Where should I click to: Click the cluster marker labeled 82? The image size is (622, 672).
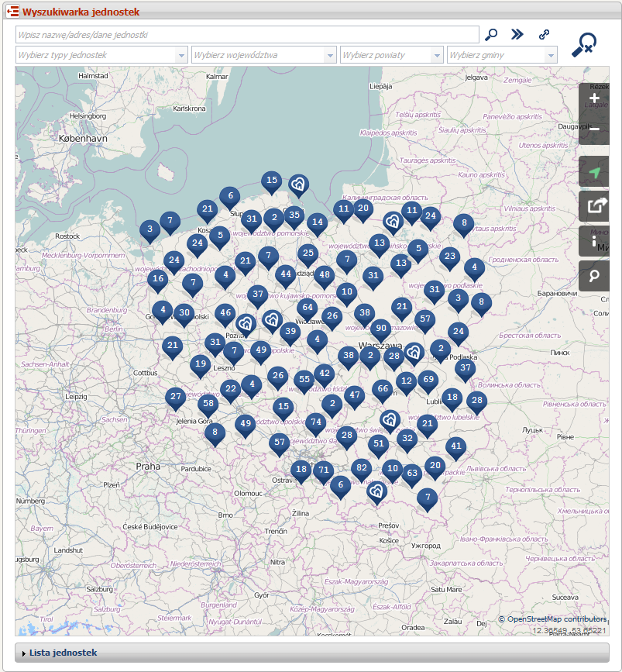point(360,468)
